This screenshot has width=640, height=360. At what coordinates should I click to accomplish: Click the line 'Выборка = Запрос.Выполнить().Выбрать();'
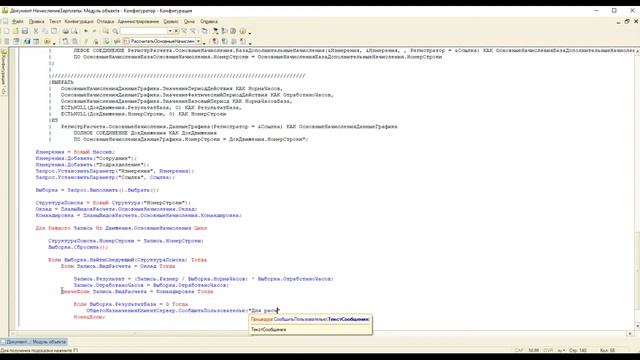click(x=97, y=190)
